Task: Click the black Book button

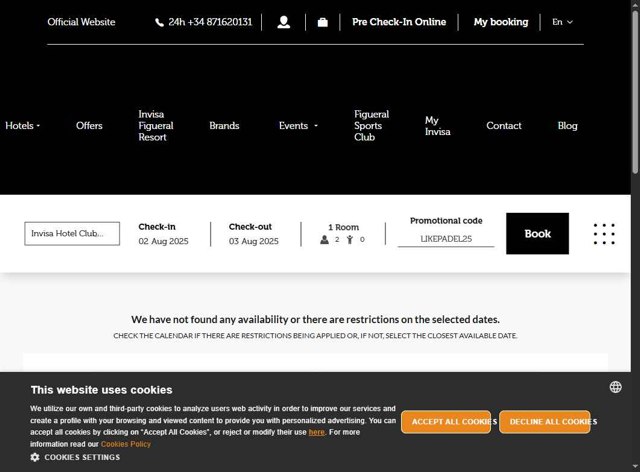Action: (x=537, y=234)
